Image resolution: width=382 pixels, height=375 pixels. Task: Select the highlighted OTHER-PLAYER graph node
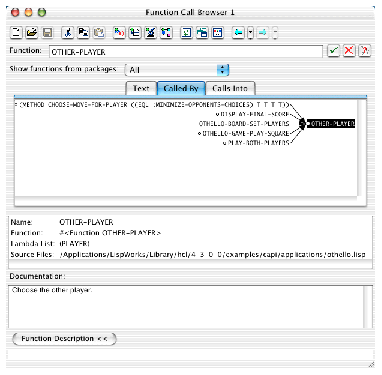click(x=332, y=124)
